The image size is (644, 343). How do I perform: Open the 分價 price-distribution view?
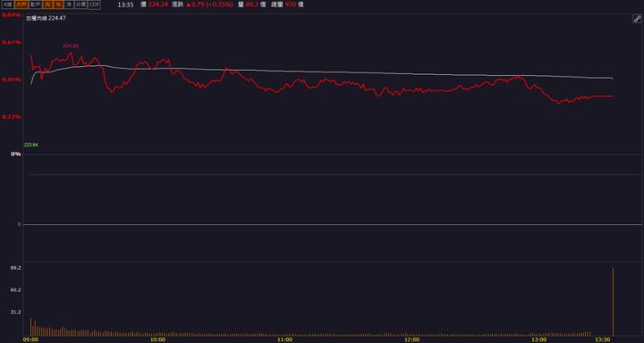click(x=80, y=4)
